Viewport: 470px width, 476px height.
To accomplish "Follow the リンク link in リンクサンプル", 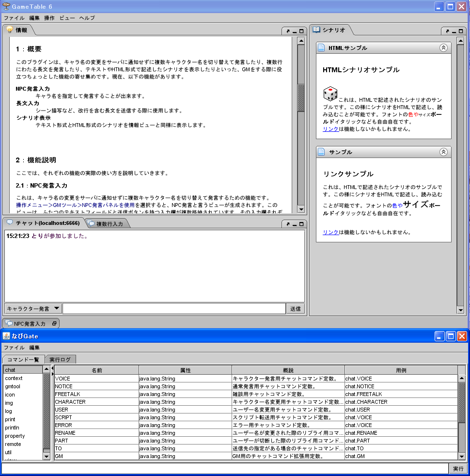I will tap(330, 232).
